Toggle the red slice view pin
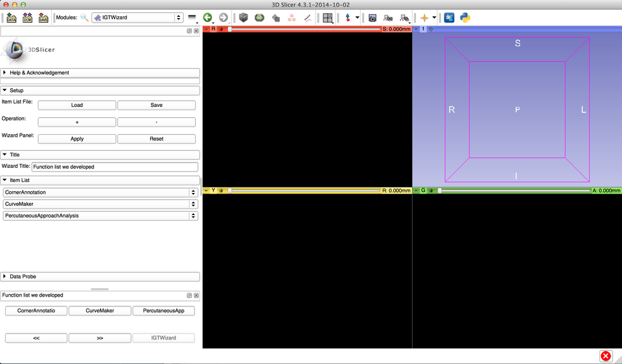Screen dimensions: 622x364 coord(207,29)
